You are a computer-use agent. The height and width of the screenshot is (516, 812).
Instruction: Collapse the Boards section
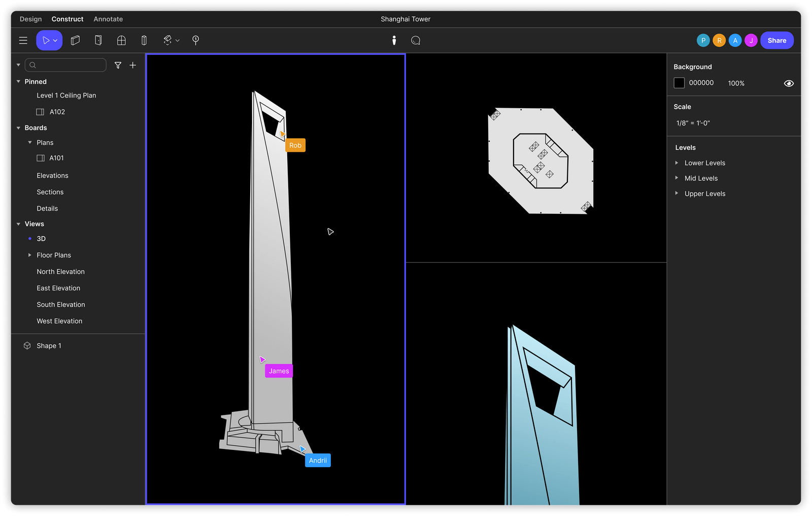(19, 128)
